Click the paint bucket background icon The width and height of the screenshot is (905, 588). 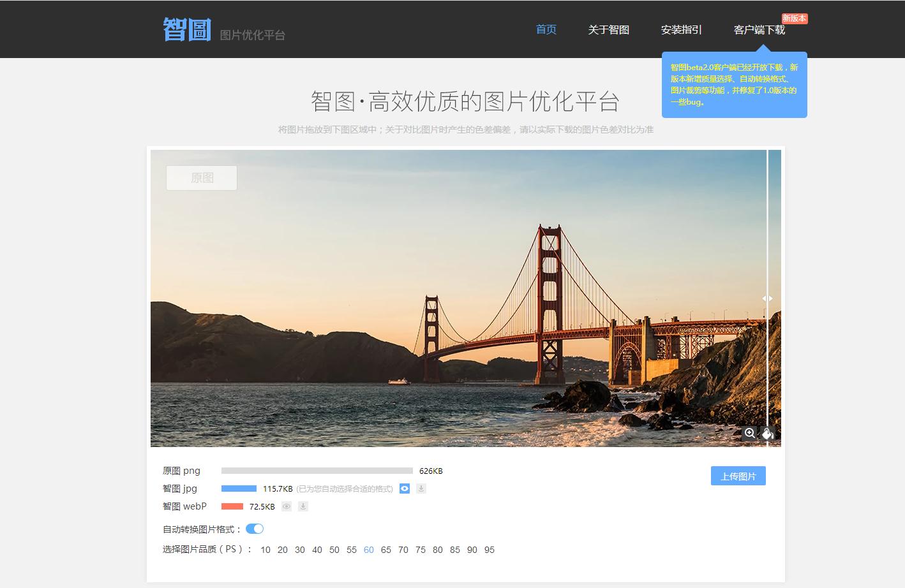(767, 433)
